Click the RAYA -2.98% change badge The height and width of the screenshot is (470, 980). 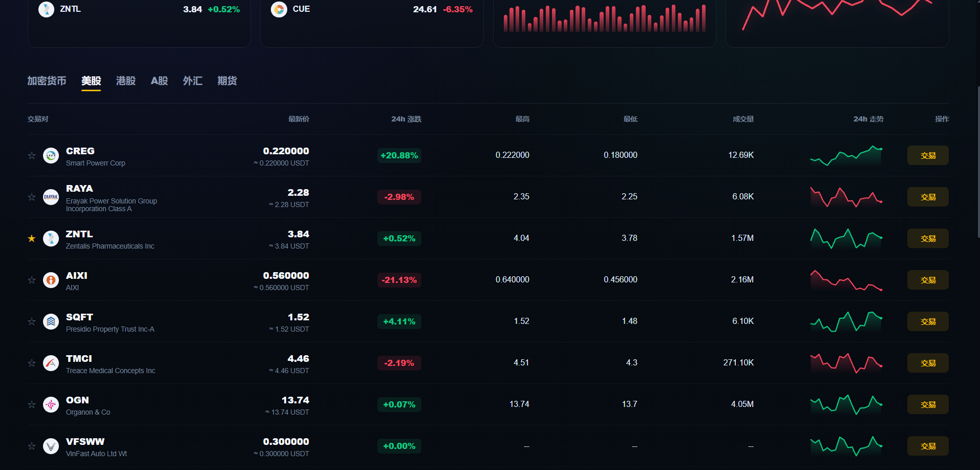[x=399, y=197]
